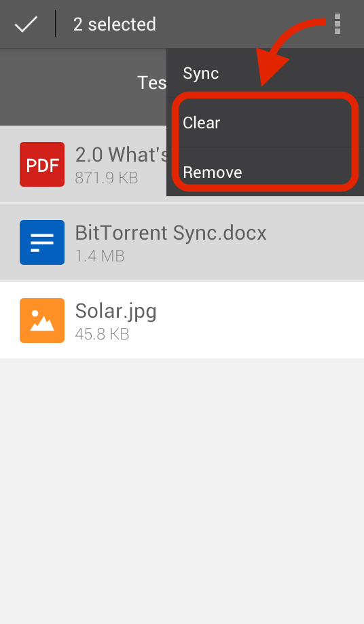
Task: Click the 2.0 What's file name
Action: click(x=121, y=155)
